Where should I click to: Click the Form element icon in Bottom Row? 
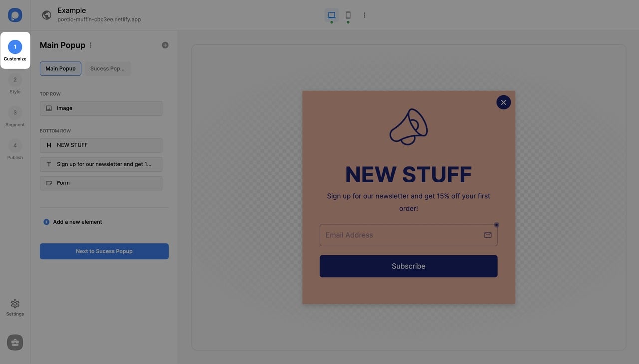[49, 182]
